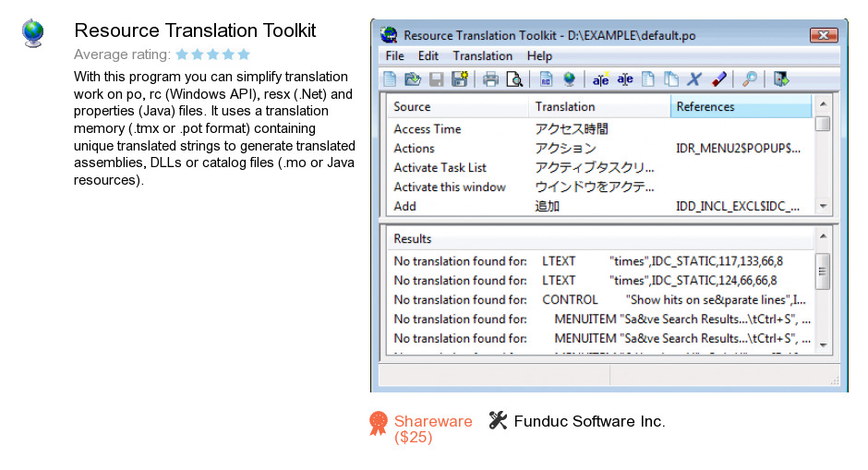Image resolution: width=868 pixels, height=470 pixels.
Task: Open the Help menu
Action: (539, 56)
